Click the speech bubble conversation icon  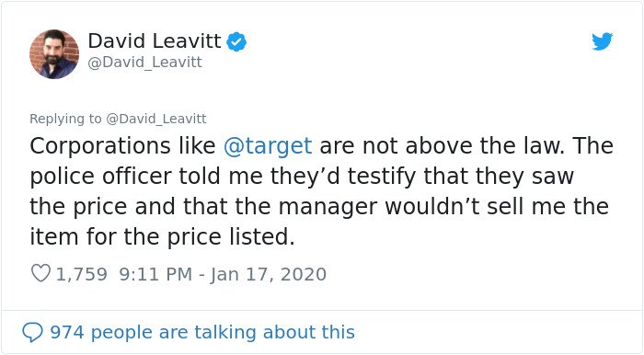coord(32,332)
